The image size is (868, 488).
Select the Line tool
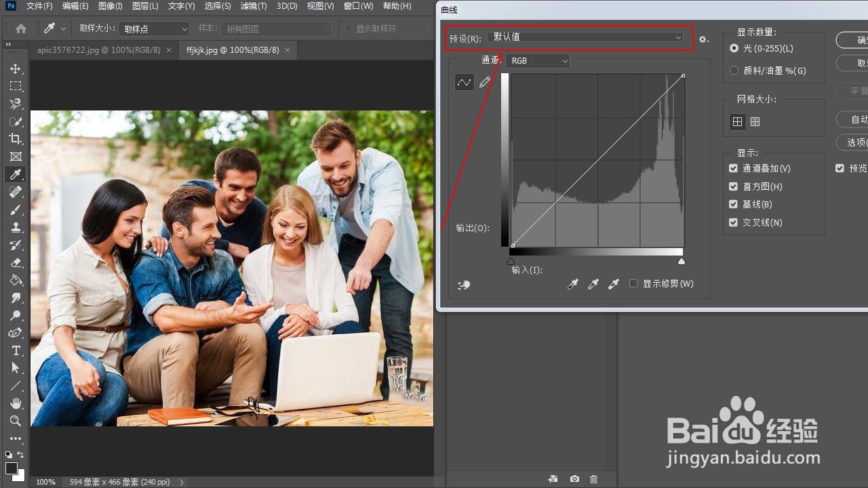coord(15,386)
